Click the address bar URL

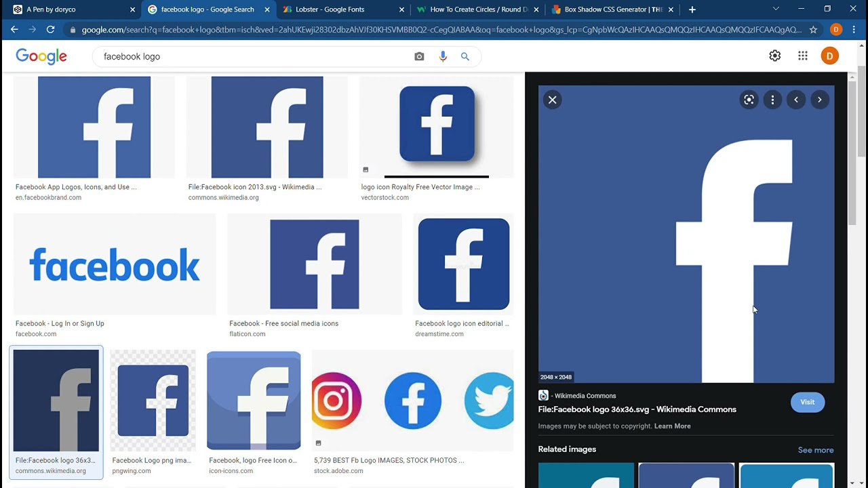coord(441,30)
